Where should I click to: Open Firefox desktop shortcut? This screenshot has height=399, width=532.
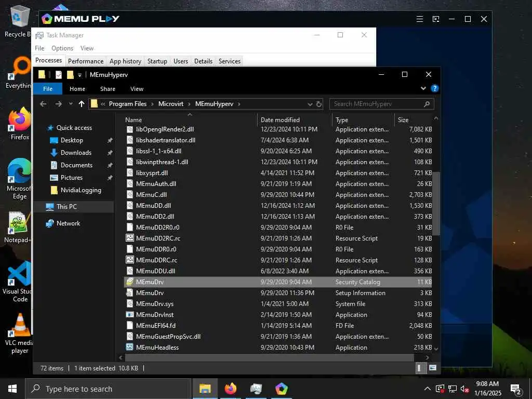[20, 124]
